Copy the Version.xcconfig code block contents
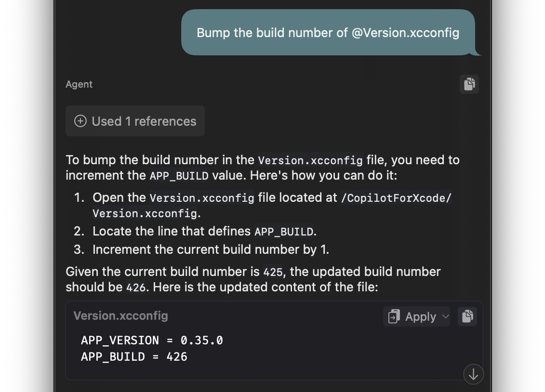545x392 pixels. (467, 316)
